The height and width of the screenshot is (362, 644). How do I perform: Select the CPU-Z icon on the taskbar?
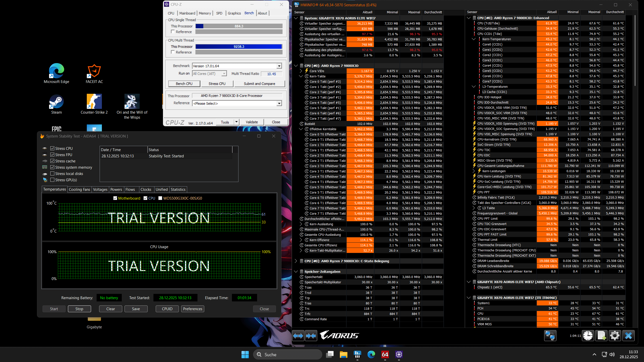point(399,354)
